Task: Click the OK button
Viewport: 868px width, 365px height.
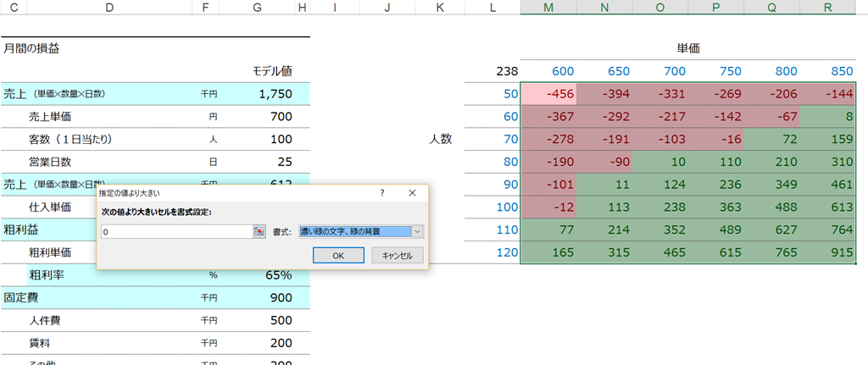Action: pyautogui.click(x=338, y=256)
